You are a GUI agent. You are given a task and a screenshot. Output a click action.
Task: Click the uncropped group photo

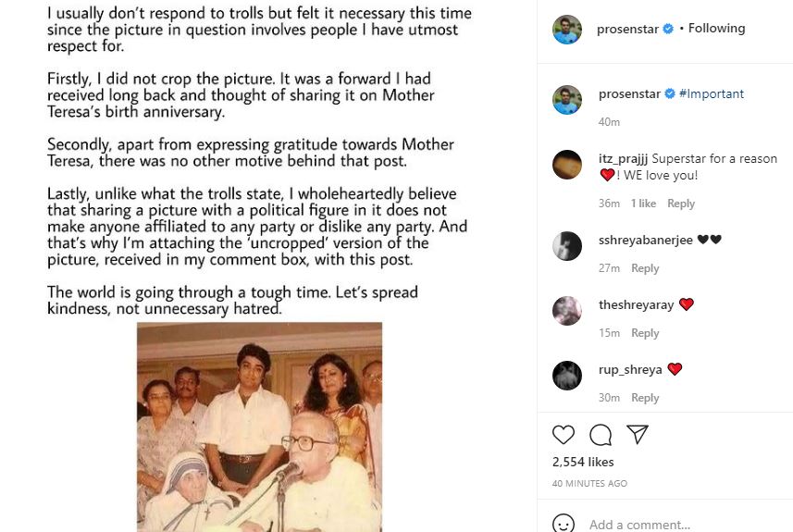click(259, 427)
